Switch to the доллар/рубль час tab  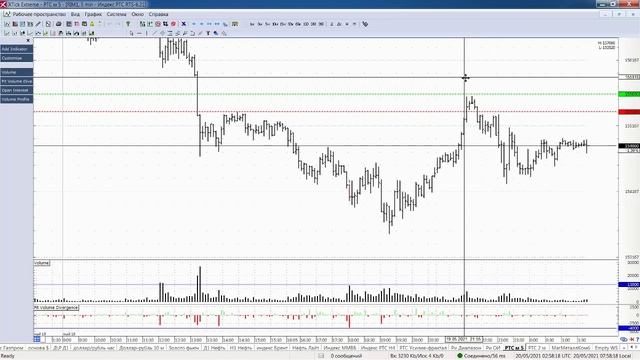coord(94,348)
